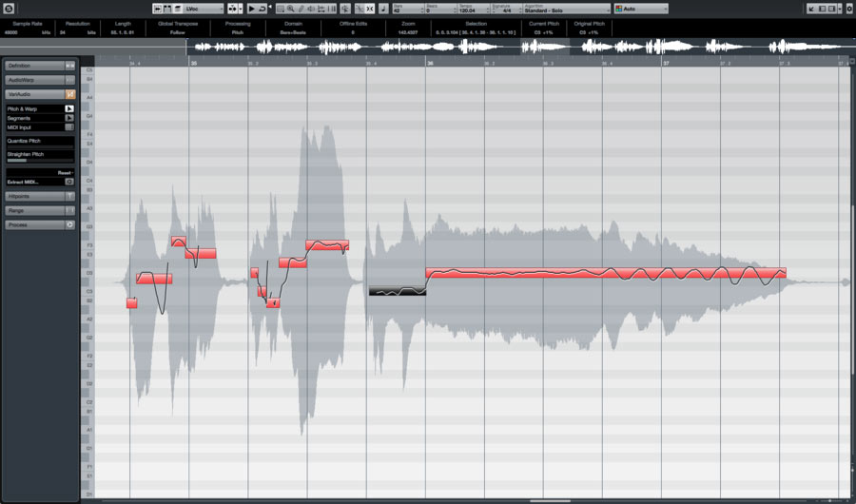Expand the Hitpoints tab
Viewport: 856px width, 504px height.
click(38, 196)
